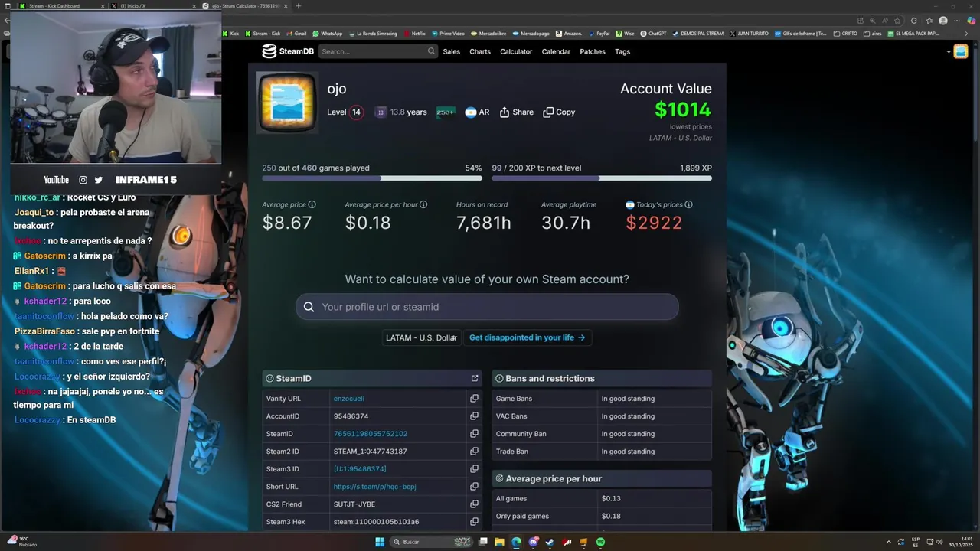Open dropdown arrow beside top-right avatar
980x551 pixels.
point(949,52)
